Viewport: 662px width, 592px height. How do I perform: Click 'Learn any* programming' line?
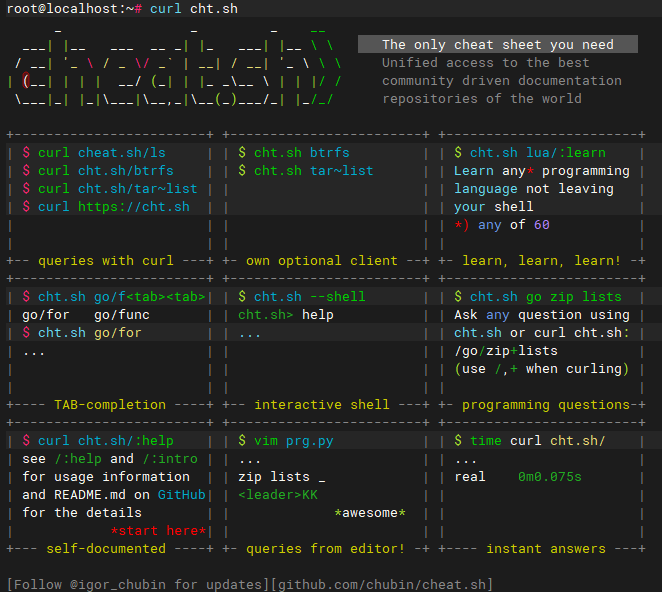542,171
